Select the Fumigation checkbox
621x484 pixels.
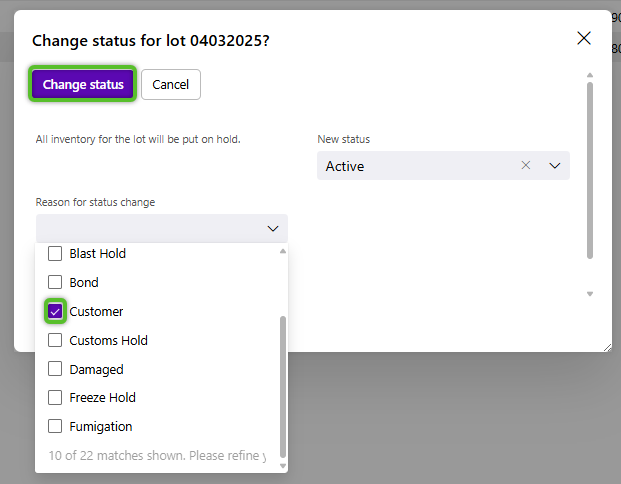56,426
